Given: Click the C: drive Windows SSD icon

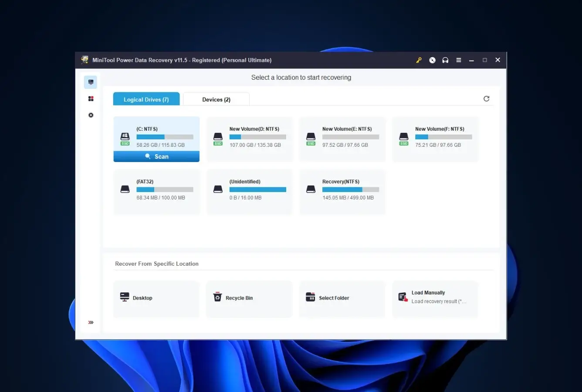Looking at the screenshot, I should pos(125,139).
